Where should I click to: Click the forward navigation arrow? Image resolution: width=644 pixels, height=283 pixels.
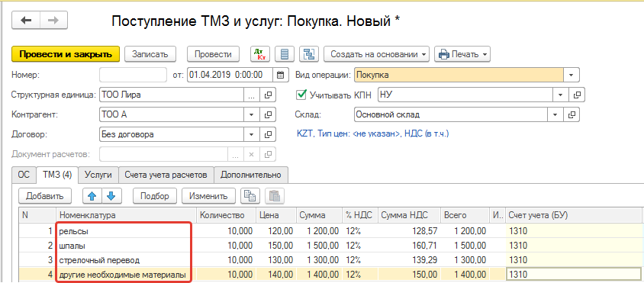coord(53,21)
